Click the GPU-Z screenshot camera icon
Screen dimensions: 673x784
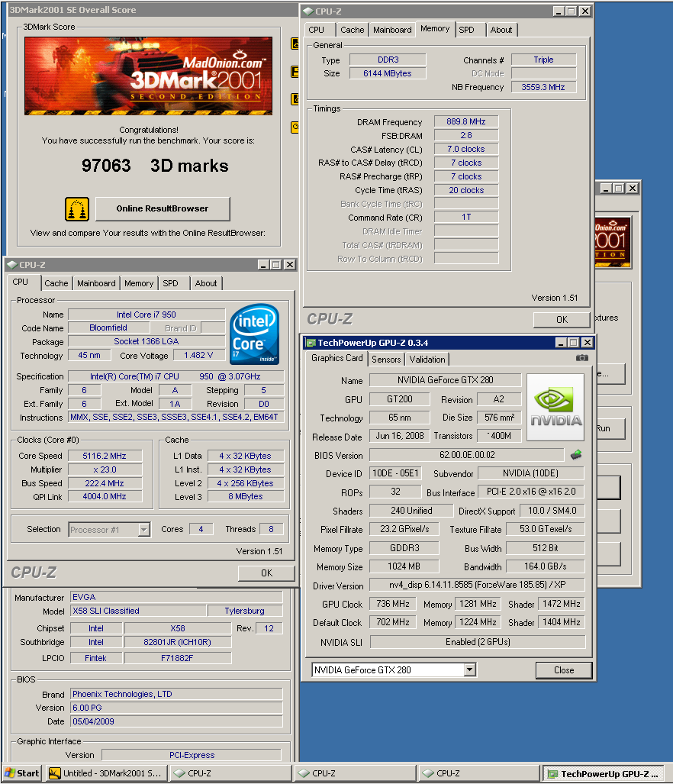[581, 358]
